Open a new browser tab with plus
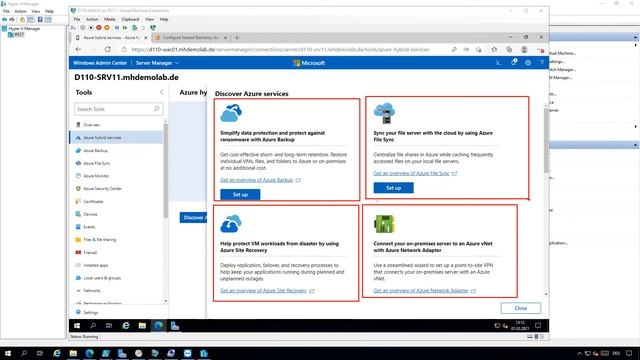The height and width of the screenshot is (360, 640). pos(237,38)
